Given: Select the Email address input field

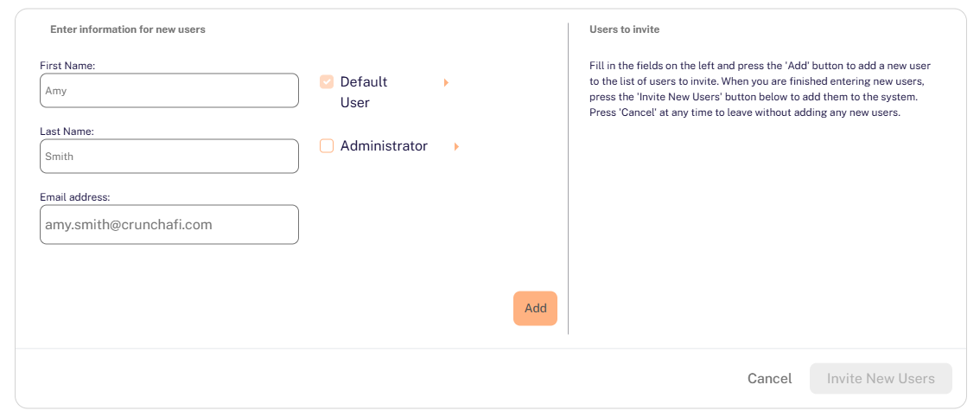Looking at the screenshot, I should [169, 224].
